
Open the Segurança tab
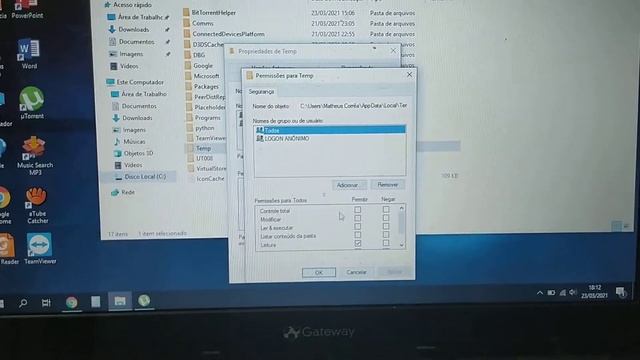point(262,92)
